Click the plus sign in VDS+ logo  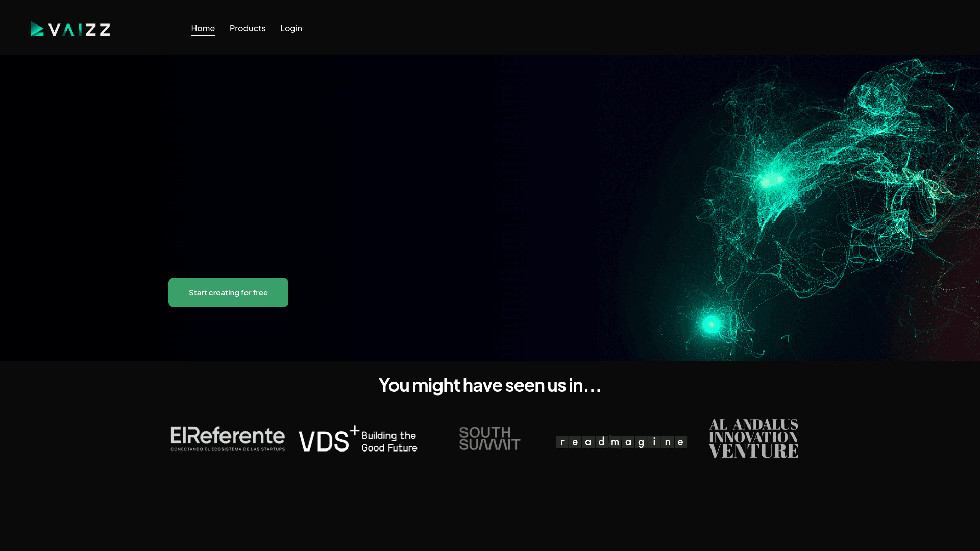click(355, 431)
